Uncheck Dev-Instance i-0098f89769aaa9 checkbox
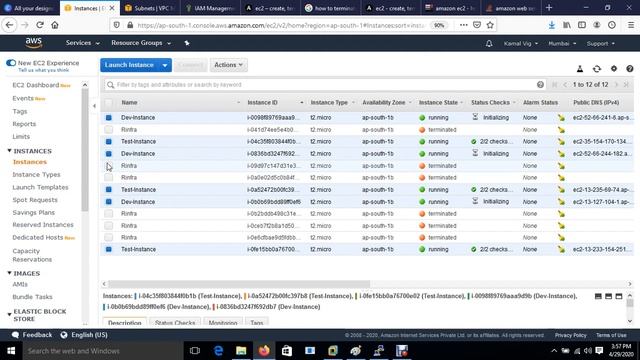The height and width of the screenshot is (360, 640). pos(109,118)
